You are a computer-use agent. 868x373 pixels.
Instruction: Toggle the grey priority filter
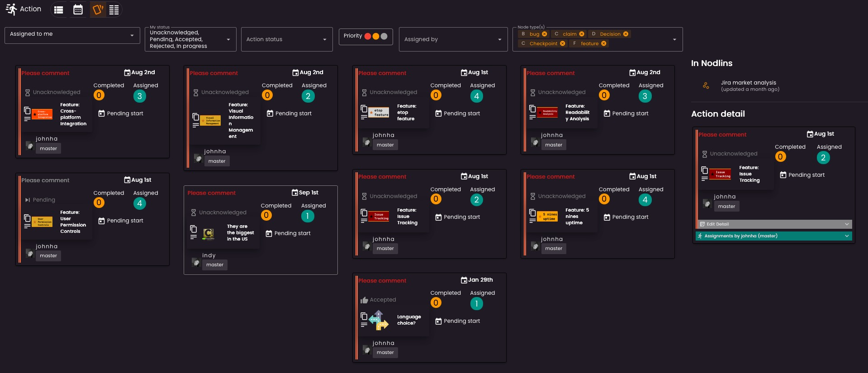click(x=384, y=36)
